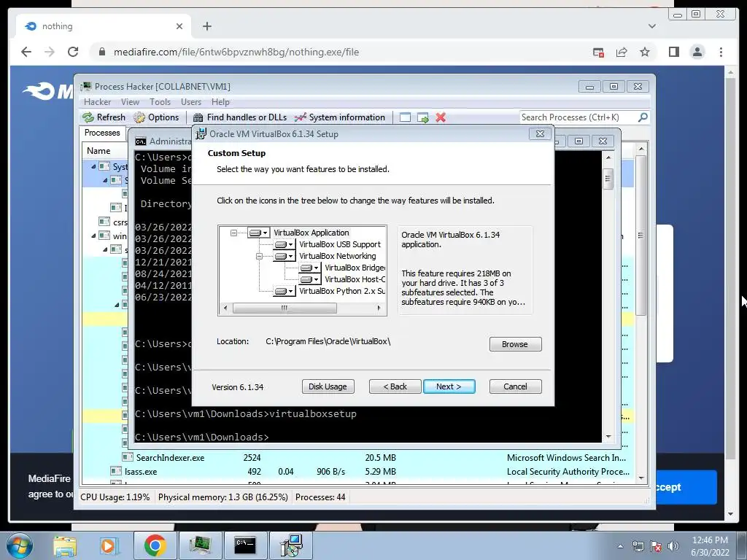
Task: Switch to Chrome from taskbar
Action: point(155,545)
